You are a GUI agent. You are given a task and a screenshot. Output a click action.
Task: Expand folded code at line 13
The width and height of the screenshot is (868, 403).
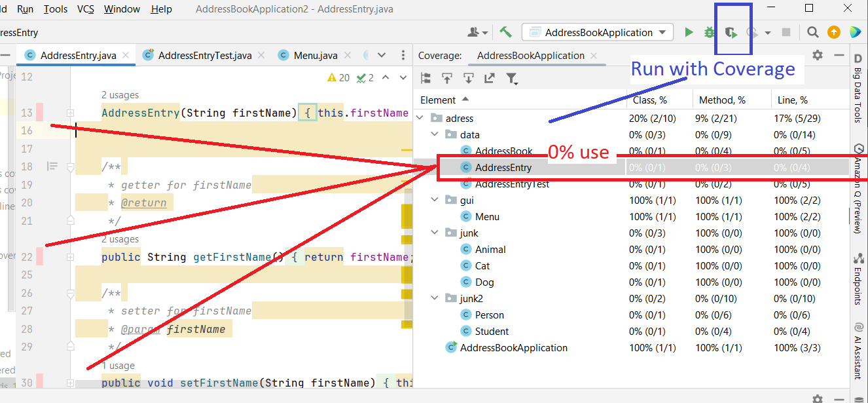coord(71,113)
